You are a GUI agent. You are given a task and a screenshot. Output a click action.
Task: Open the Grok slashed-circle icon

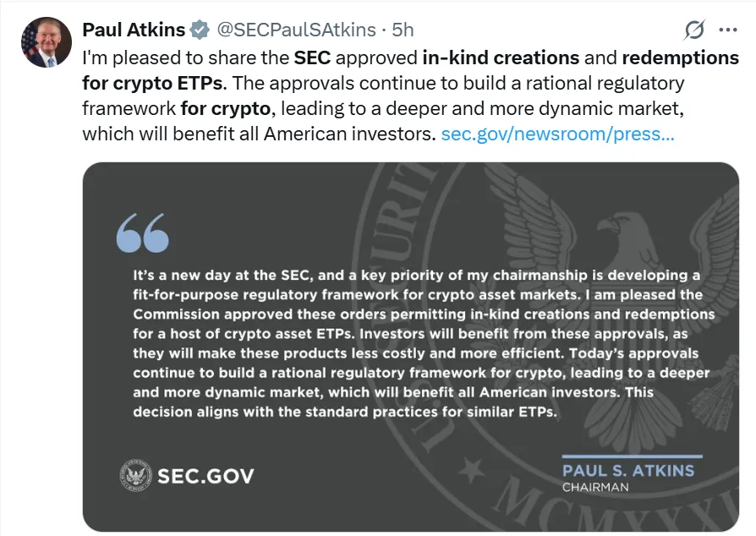(694, 30)
